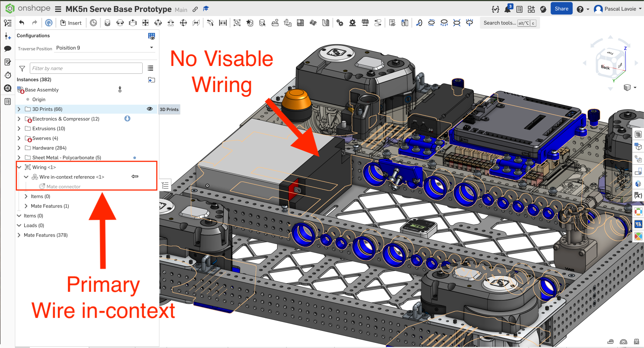This screenshot has width=644, height=348.
Task: Select the Cylindrical mate tool
Action: click(x=158, y=23)
